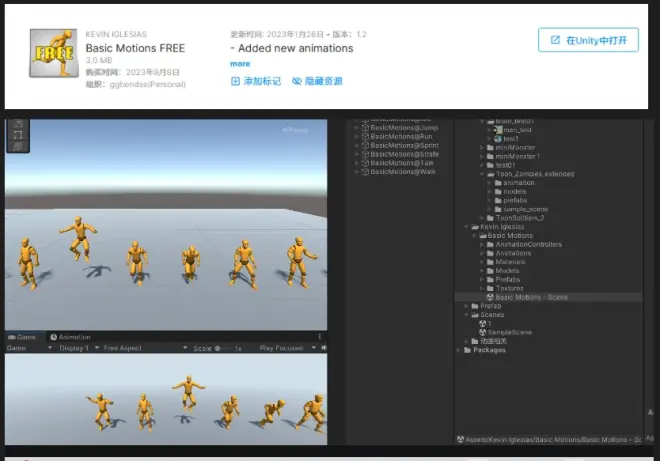This screenshot has width=660, height=461.
Task: Click the KEVIN IGLESIAS publisher name
Action: [x=116, y=34]
